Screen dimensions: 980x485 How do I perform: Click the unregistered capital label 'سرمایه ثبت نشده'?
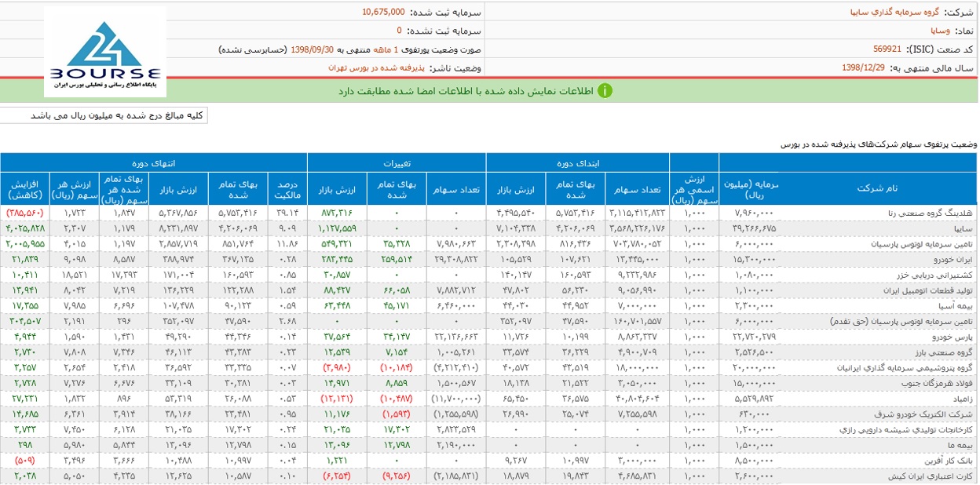(x=445, y=31)
